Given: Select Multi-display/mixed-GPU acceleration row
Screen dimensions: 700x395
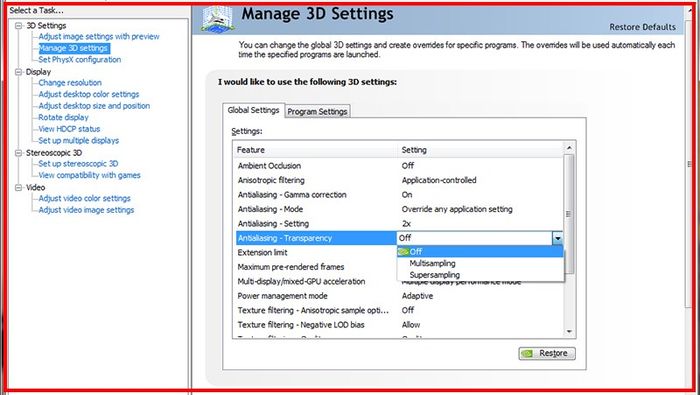Looking at the screenshot, I should (399, 282).
